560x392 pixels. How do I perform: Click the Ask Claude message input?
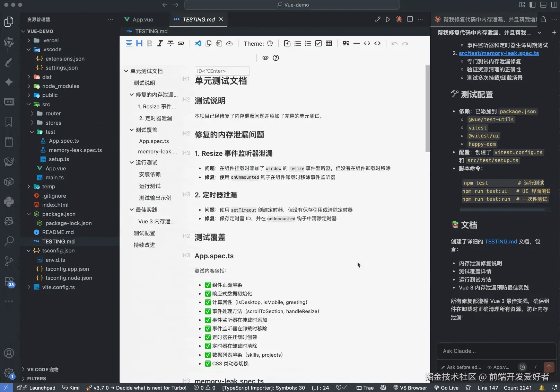496,351
